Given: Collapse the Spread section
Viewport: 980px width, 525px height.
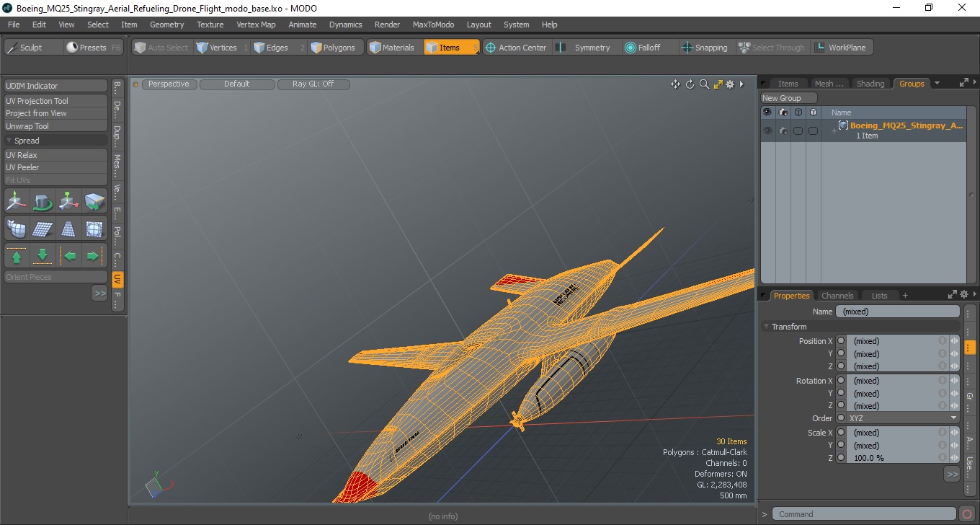Looking at the screenshot, I should [x=9, y=141].
